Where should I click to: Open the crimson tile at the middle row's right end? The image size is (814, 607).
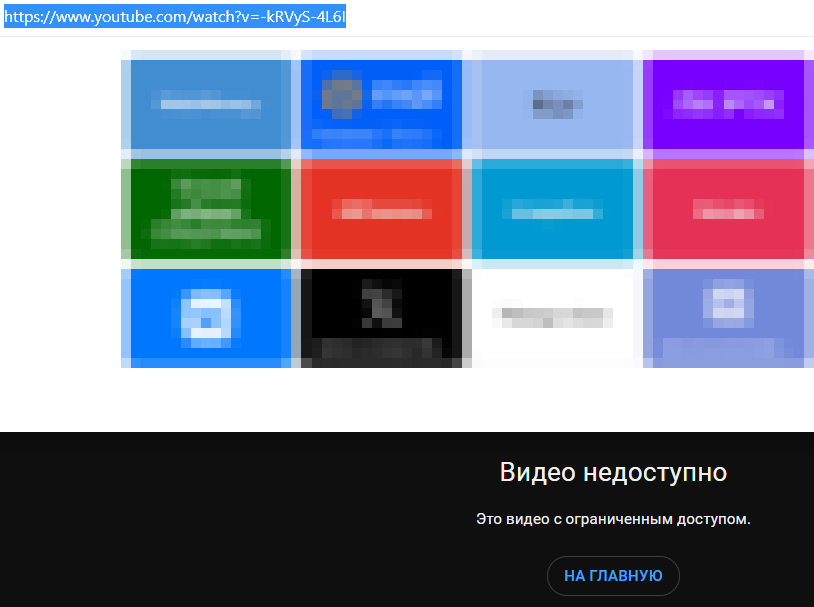(728, 210)
